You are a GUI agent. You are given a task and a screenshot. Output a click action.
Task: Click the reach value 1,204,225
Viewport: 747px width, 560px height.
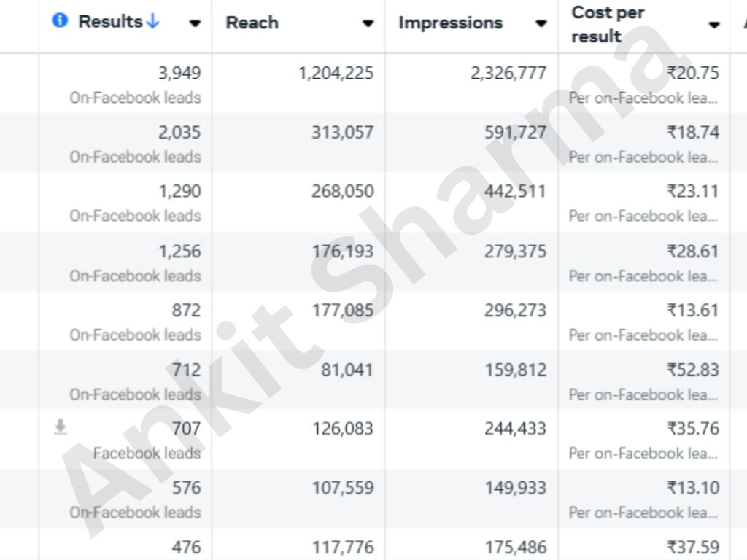point(336,73)
